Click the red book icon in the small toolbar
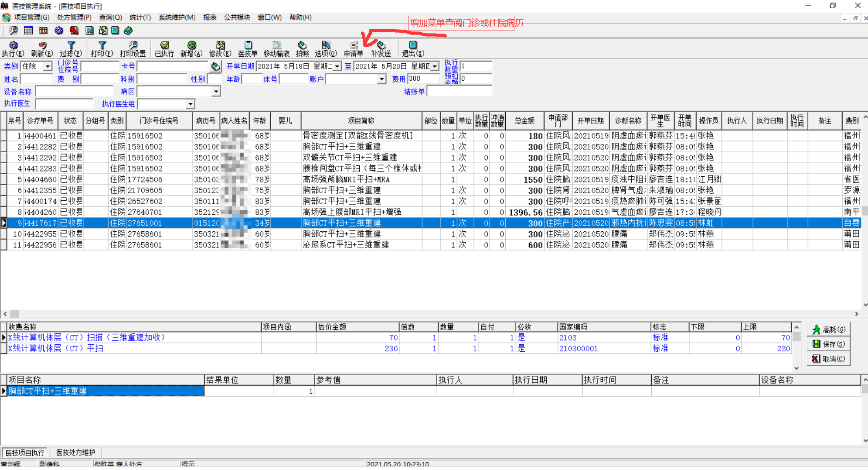 coord(74,31)
